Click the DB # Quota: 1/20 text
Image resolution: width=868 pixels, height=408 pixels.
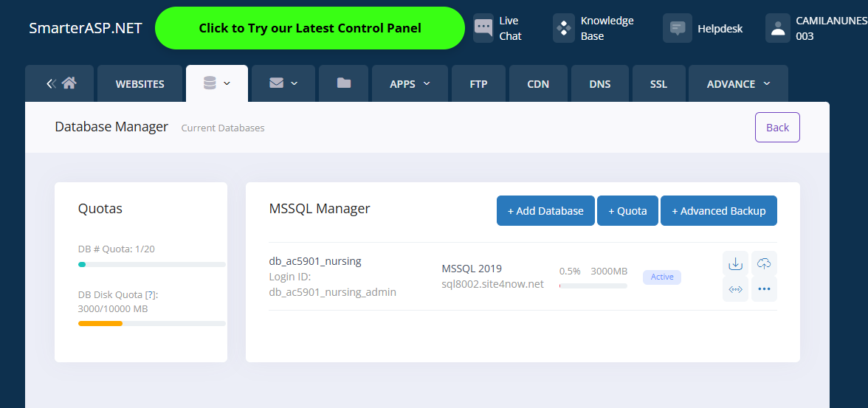point(117,249)
